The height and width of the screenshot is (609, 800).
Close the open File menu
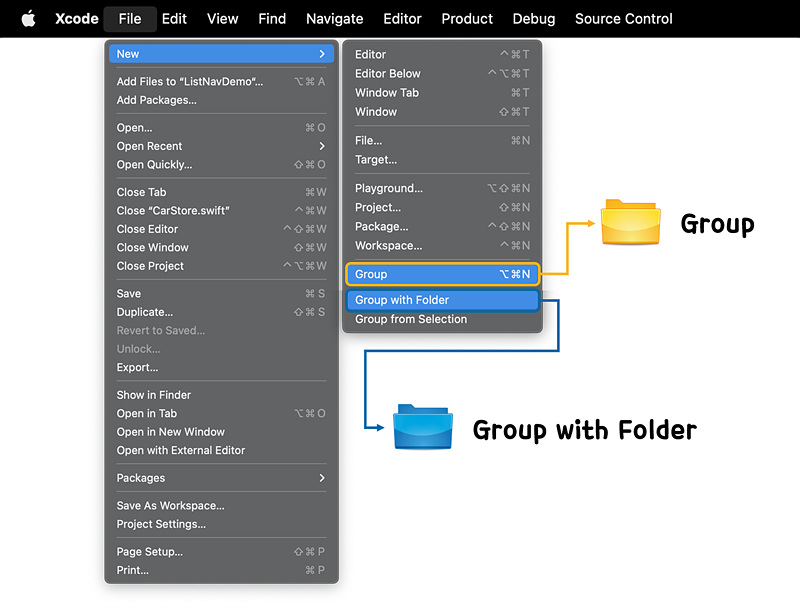130,19
